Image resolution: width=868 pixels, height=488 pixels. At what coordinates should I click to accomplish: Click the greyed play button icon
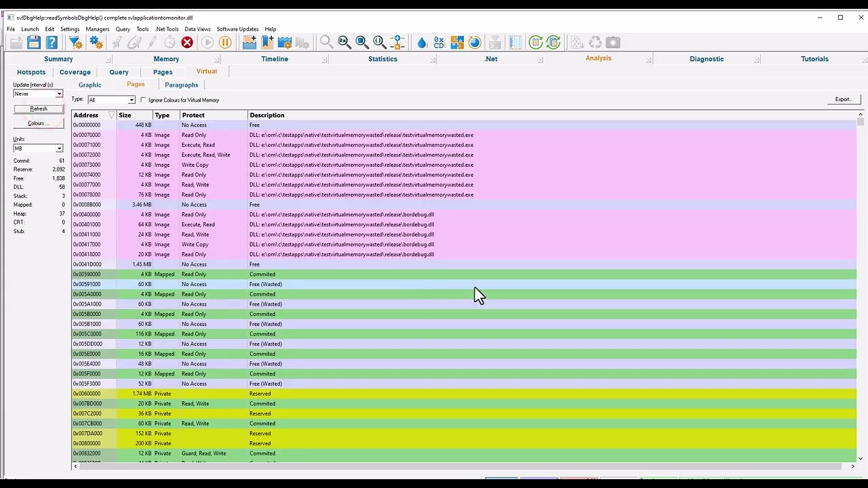click(x=208, y=43)
